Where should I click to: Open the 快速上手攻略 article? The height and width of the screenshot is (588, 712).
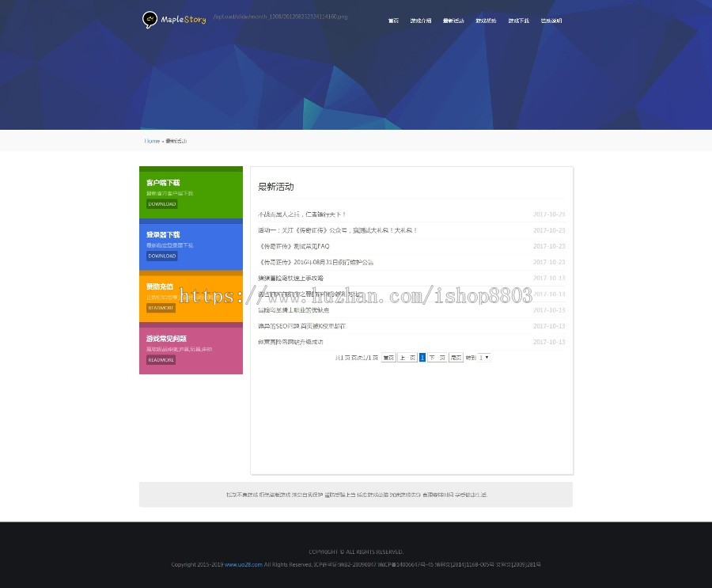click(x=290, y=278)
